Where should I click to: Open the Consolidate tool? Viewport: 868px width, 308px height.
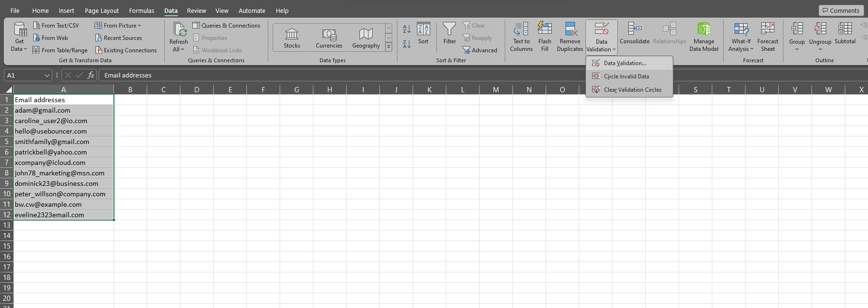pos(634,29)
